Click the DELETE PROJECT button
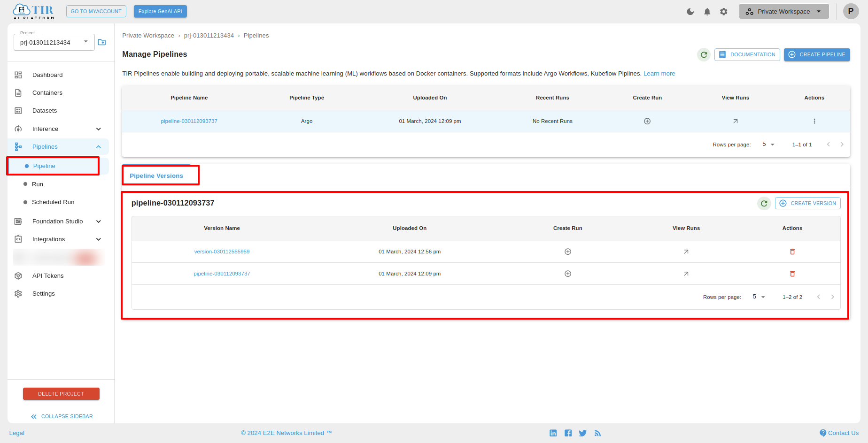 click(x=61, y=394)
